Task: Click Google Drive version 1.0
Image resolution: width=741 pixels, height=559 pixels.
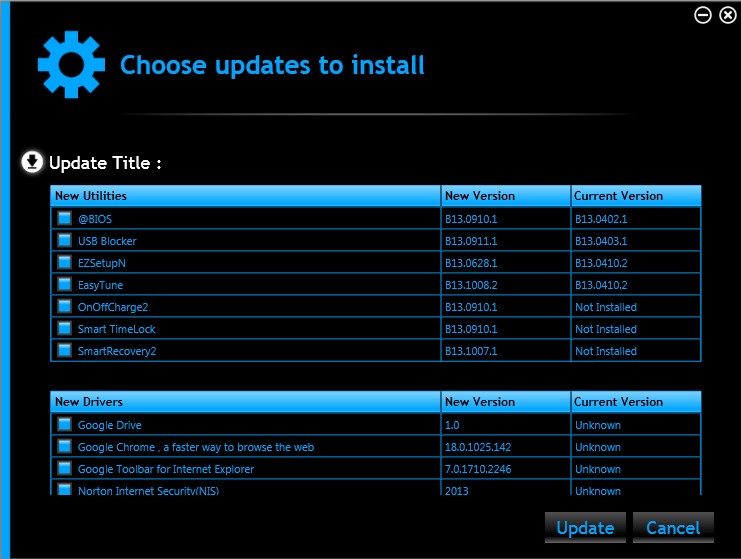Action: point(452,425)
